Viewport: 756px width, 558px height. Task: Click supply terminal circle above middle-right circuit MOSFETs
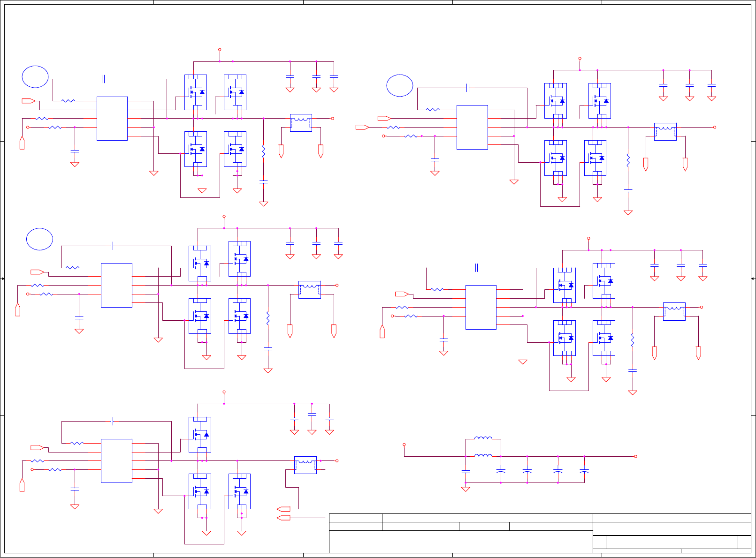pos(588,239)
